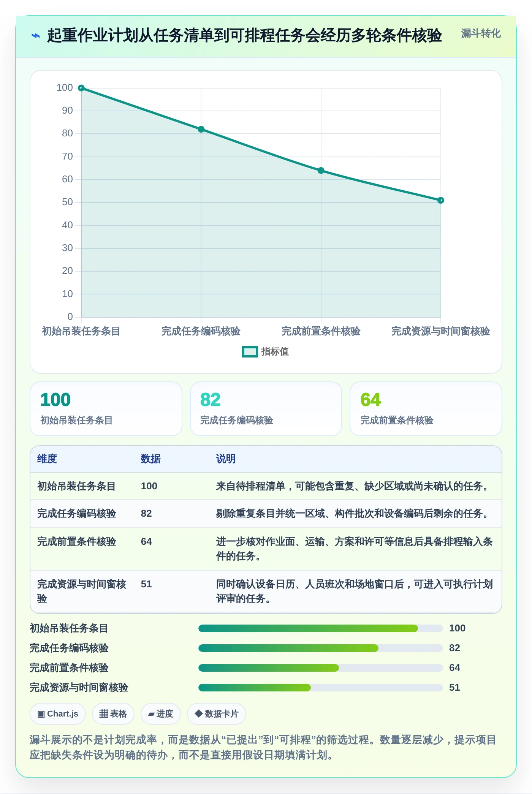Select table cell 完成资源与时间窗核验
532x794 pixels.
tap(82, 592)
